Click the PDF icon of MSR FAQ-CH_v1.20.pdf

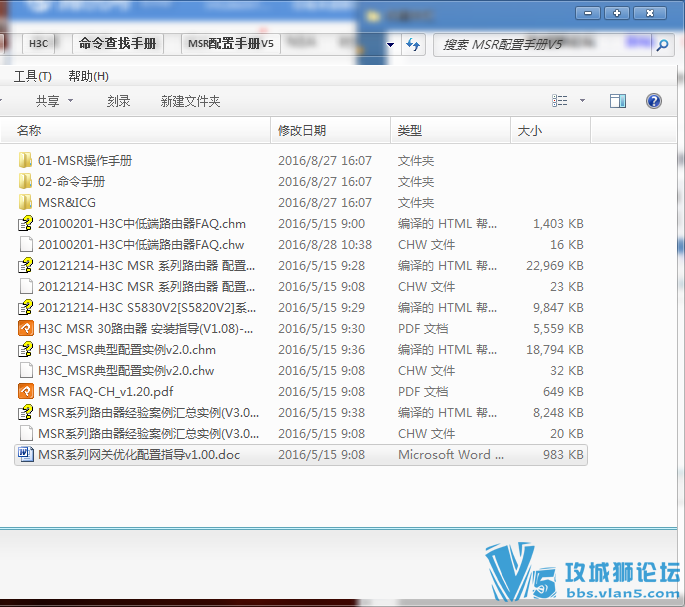26,391
